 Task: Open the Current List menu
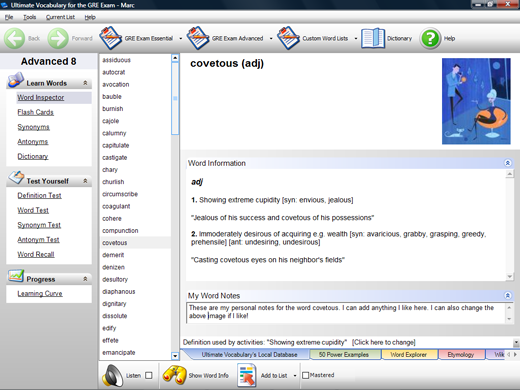(x=60, y=17)
